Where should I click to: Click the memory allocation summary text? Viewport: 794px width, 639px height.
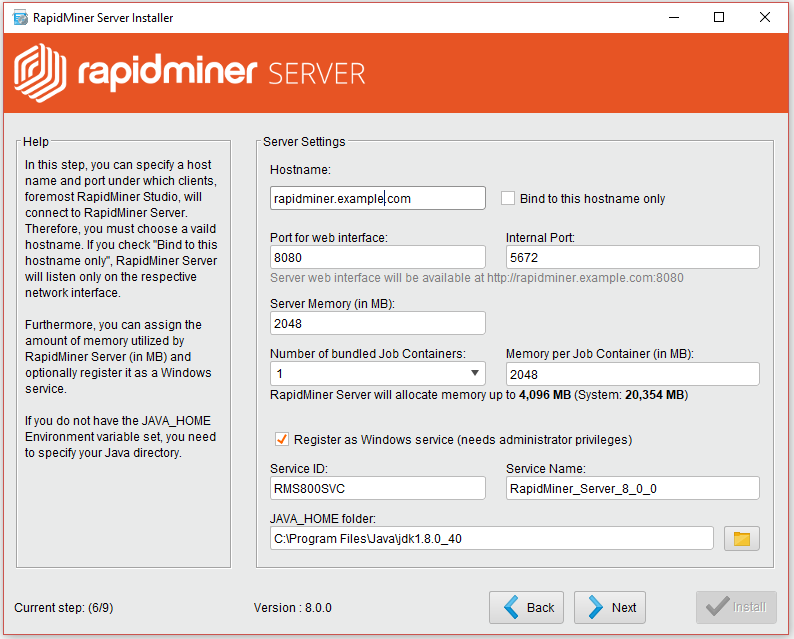(479, 395)
